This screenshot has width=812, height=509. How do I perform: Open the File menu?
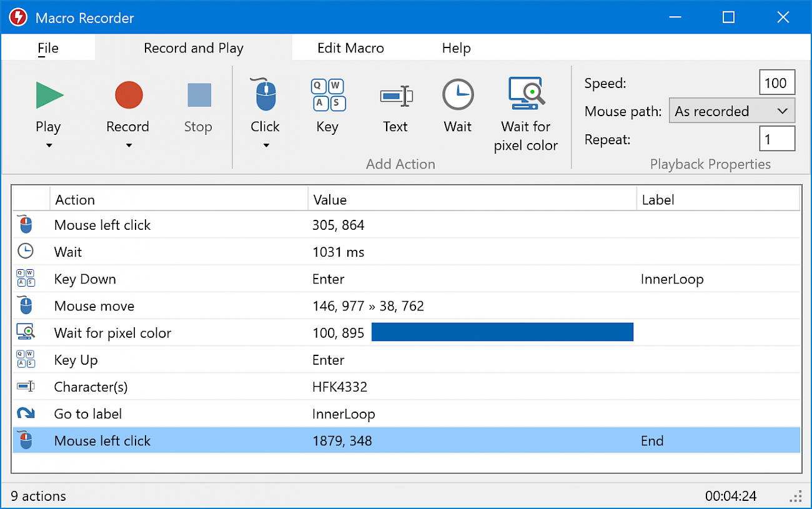point(48,47)
